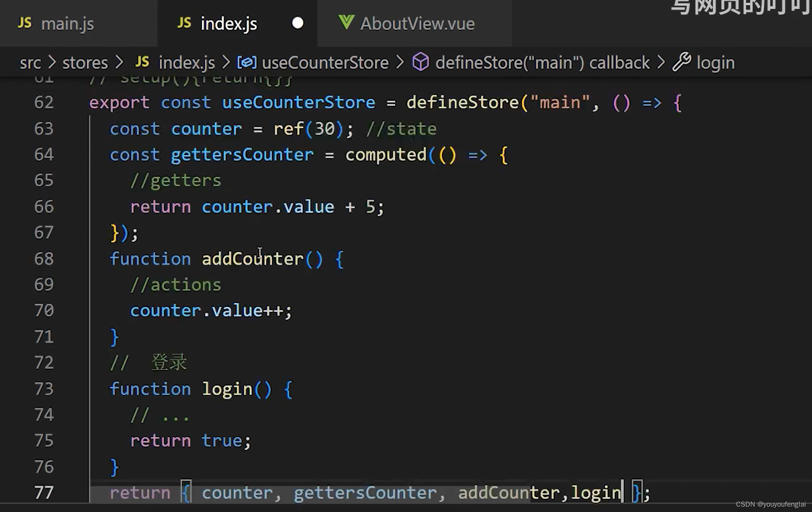Screen dimensions: 812x512
Task: Click 'login' function name on line 73
Action: (227, 389)
